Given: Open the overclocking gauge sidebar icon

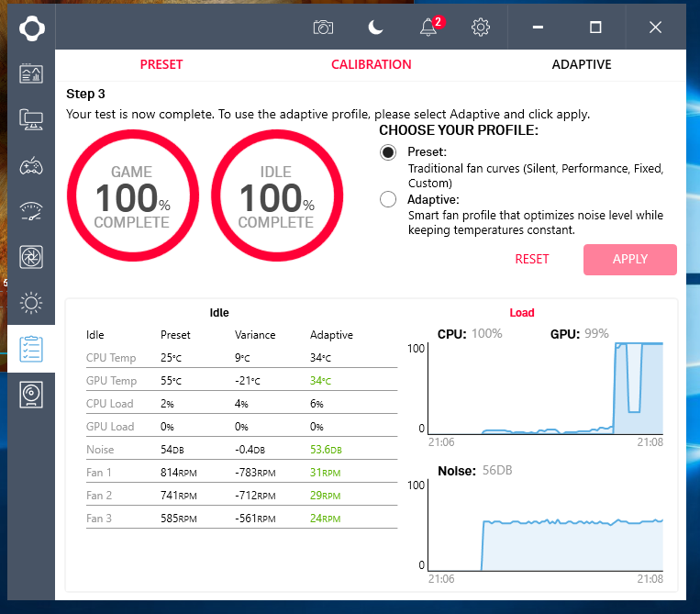Looking at the screenshot, I should tap(31, 211).
